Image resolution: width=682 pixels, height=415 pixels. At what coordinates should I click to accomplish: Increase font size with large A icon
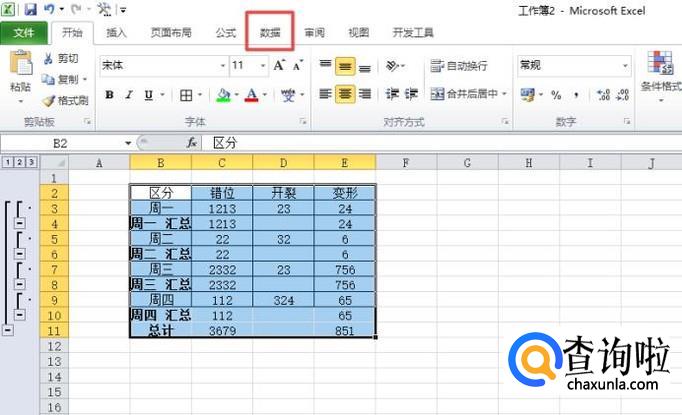pyautogui.click(x=279, y=66)
